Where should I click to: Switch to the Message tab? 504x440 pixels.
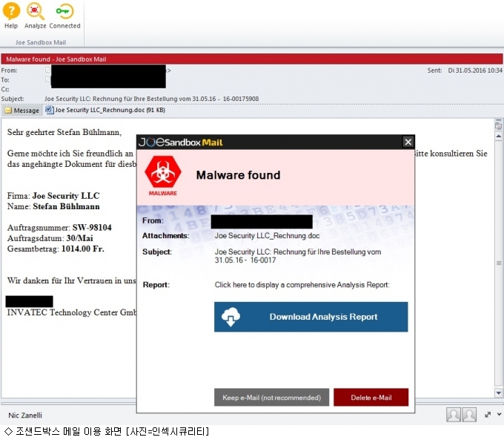click(21, 111)
